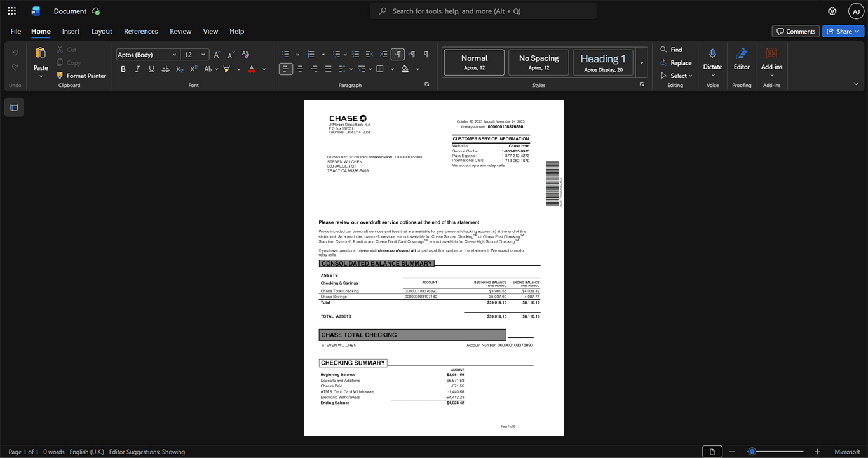
Task: Toggle show paragraph marks
Action: click(426, 55)
